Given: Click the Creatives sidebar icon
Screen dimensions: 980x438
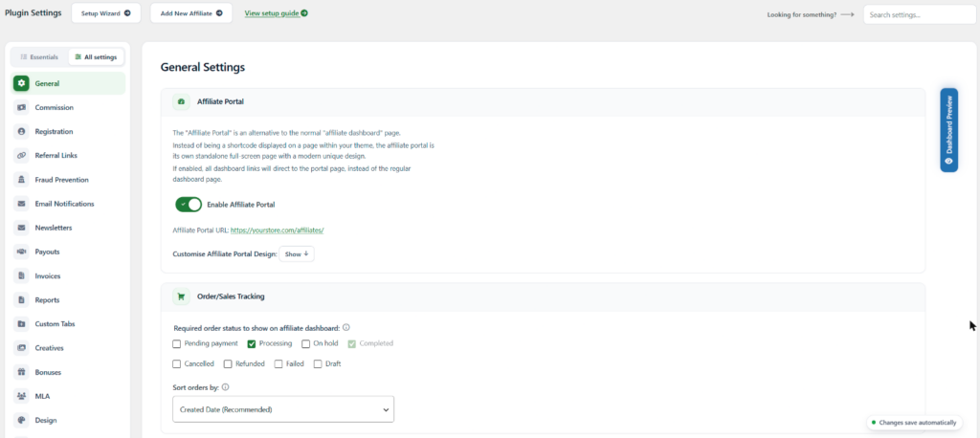Looking at the screenshot, I should pyautogui.click(x=21, y=348).
